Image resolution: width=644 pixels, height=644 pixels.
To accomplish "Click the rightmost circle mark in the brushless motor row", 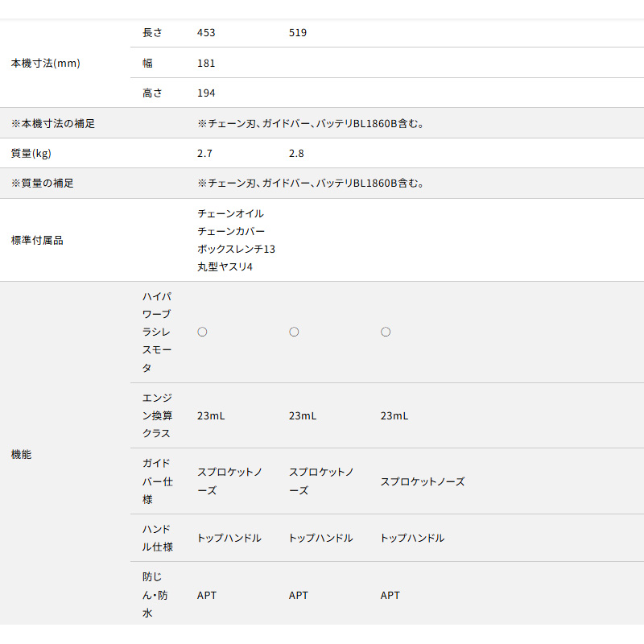I will point(386,332).
